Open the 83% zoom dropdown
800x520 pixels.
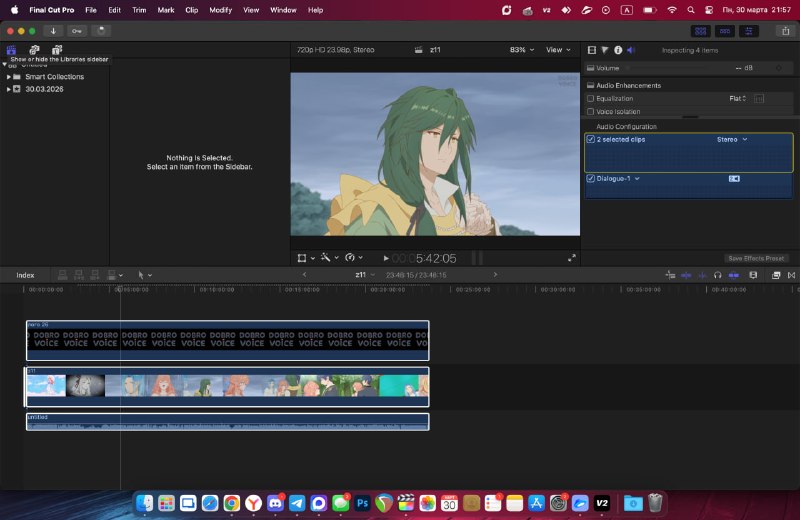tap(522, 49)
